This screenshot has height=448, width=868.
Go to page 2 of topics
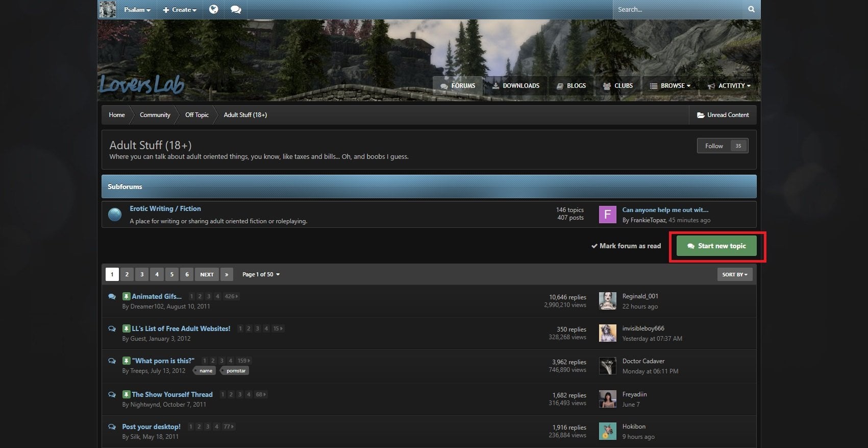(127, 274)
